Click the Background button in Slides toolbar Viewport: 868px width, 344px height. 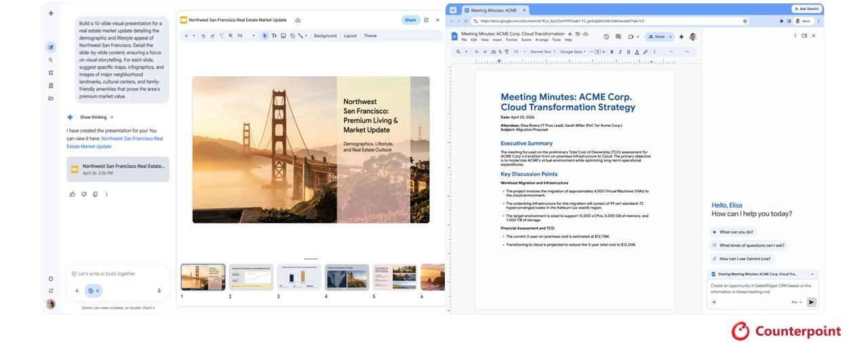click(x=325, y=36)
